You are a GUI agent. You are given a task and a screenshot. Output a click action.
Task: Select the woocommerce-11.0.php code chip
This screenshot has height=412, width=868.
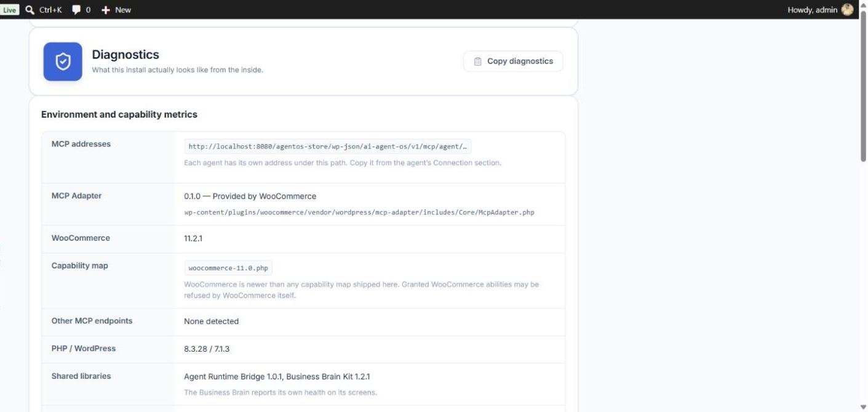pos(228,269)
